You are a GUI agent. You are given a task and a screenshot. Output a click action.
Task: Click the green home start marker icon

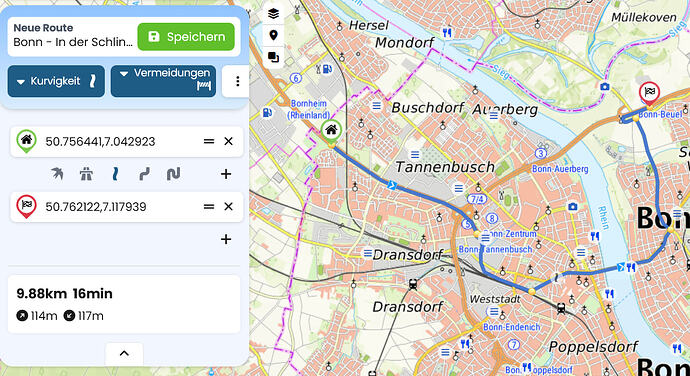(x=26, y=141)
